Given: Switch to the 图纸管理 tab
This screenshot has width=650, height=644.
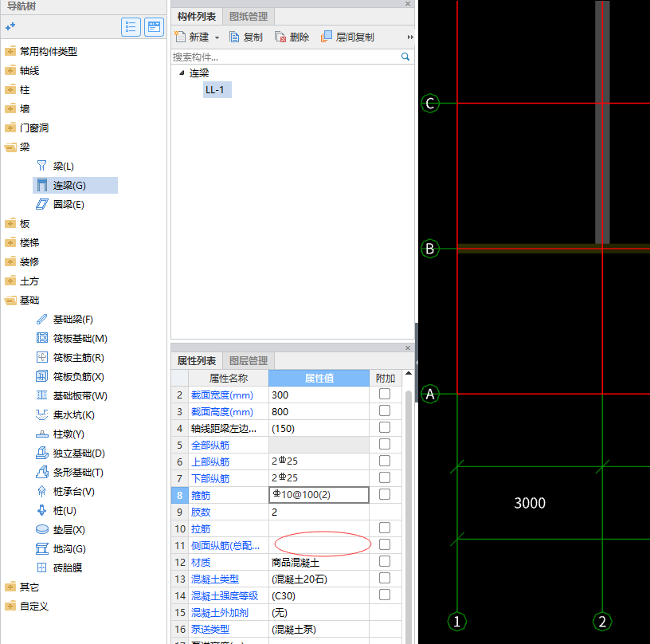Looking at the screenshot, I should point(249,17).
